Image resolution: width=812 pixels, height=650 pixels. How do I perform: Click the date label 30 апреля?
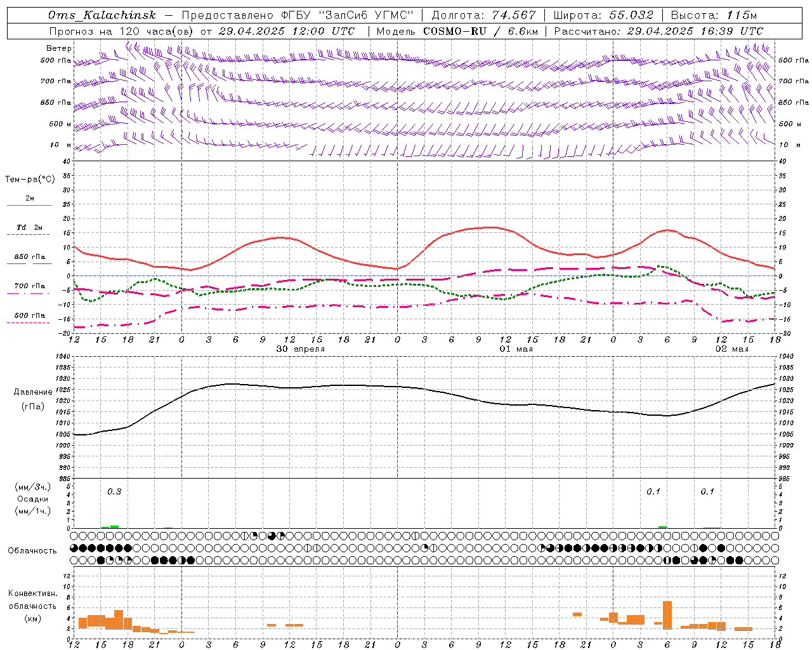point(301,349)
